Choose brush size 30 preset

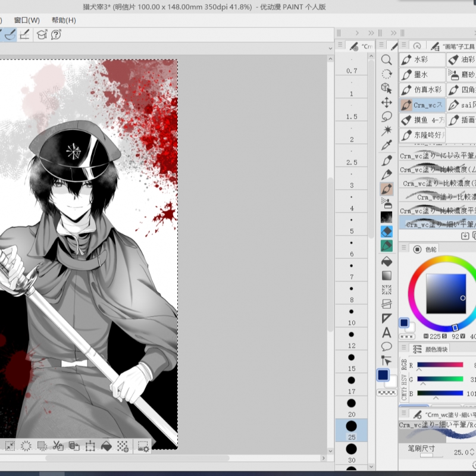pyautogui.click(x=351, y=453)
